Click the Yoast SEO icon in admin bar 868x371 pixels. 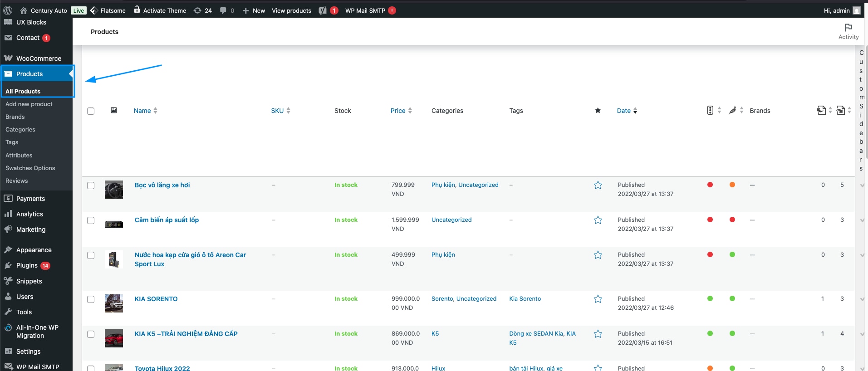pyautogui.click(x=323, y=10)
